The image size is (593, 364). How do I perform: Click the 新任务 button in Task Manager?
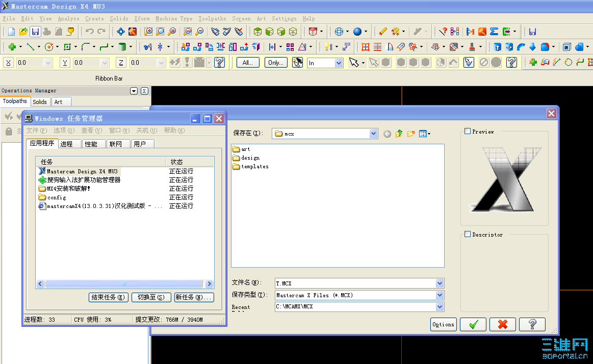(194, 297)
